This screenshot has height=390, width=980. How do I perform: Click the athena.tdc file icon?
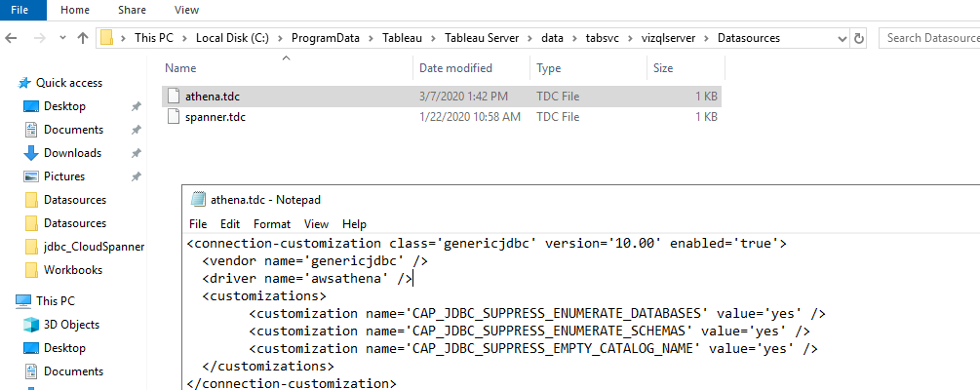coord(174,97)
